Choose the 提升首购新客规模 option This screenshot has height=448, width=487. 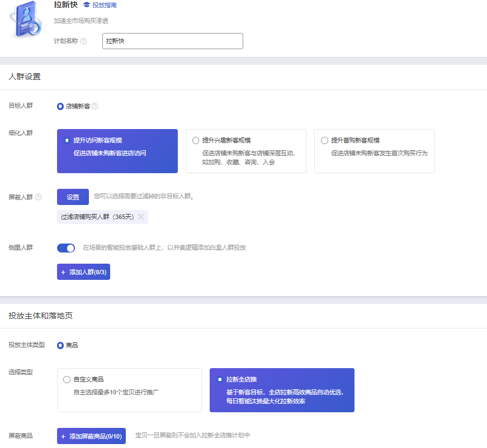click(375, 151)
